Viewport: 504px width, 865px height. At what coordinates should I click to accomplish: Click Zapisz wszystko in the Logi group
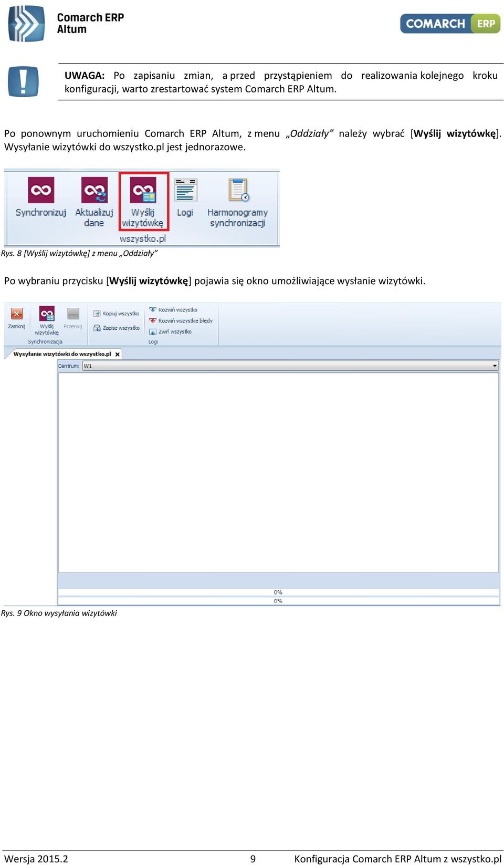click(x=117, y=328)
